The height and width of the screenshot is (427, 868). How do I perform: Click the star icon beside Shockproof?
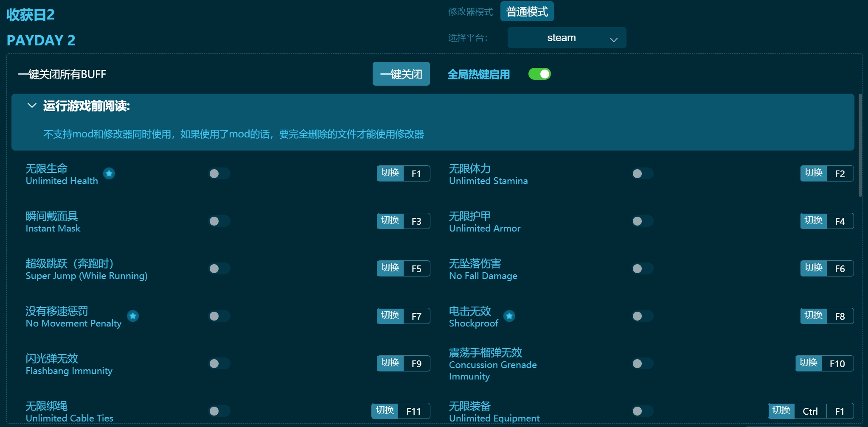click(509, 316)
